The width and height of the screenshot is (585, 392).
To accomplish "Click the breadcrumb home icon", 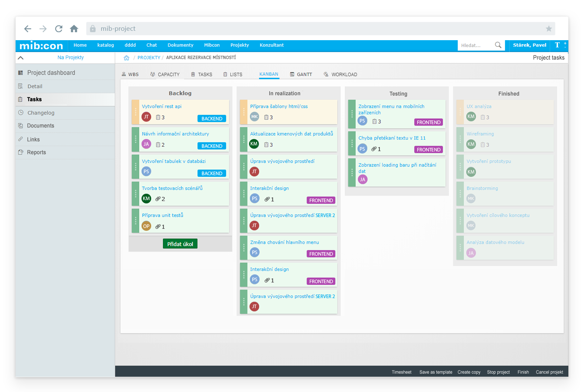I will [126, 58].
